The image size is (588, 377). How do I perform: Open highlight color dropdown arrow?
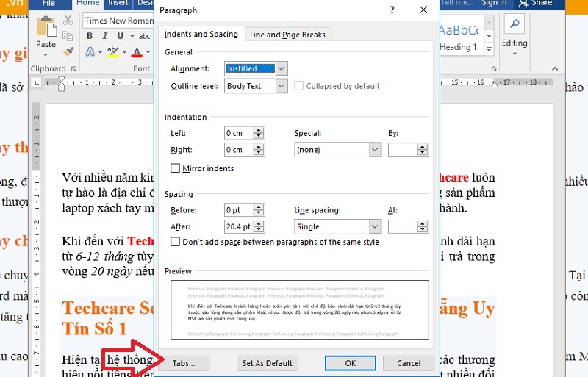124,52
